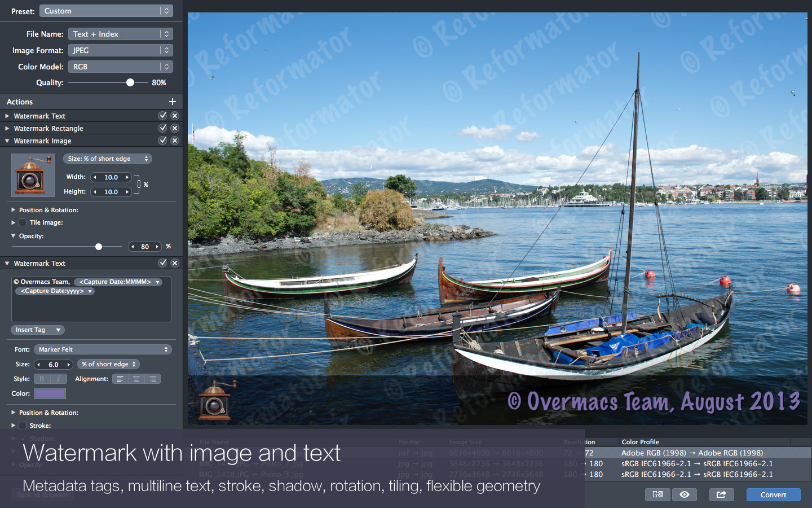Open the purple text Color swatch
The width and height of the screenshot is (812, 508).
[x=50, y=393]
